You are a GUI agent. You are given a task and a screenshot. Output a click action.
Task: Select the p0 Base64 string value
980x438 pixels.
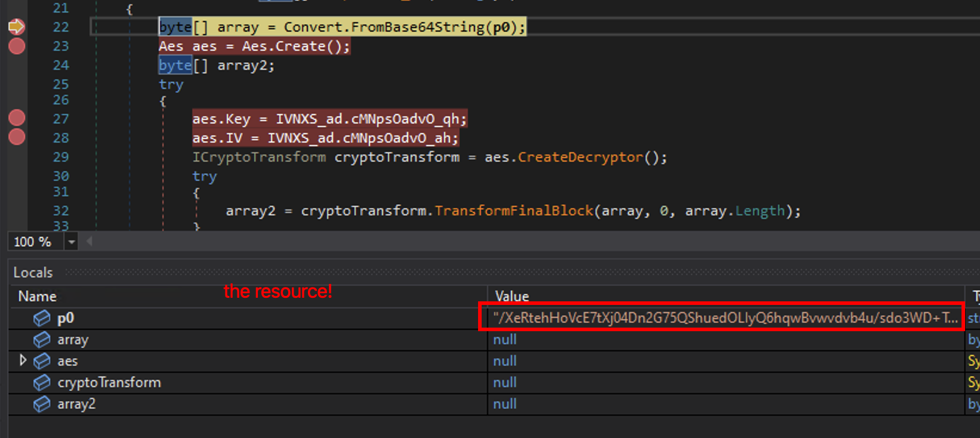(x=725, y=318)
